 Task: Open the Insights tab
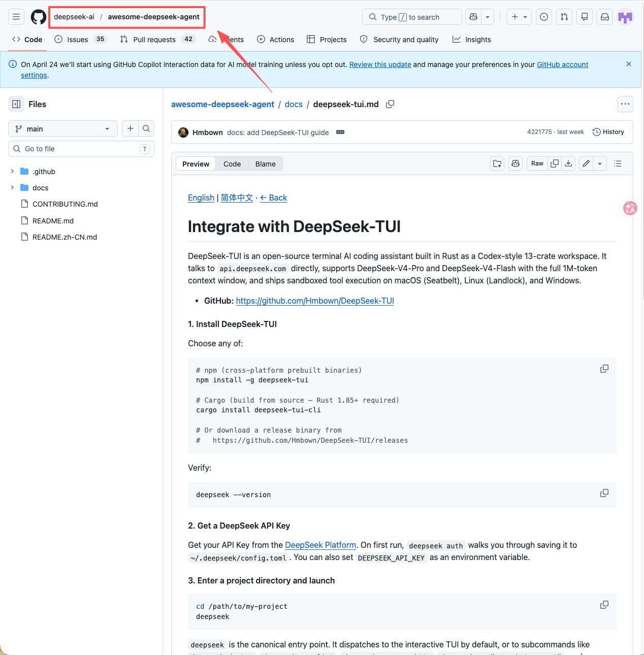click(472, 40)
